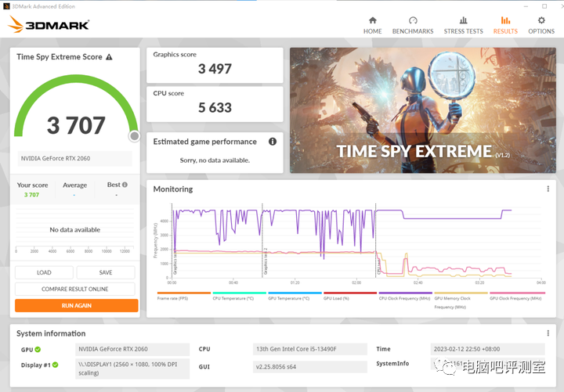Click the NVIDIA GeForce RTX 2060 label under the gauge
This screenshot has height=392, width=564.
click(75, 159)
